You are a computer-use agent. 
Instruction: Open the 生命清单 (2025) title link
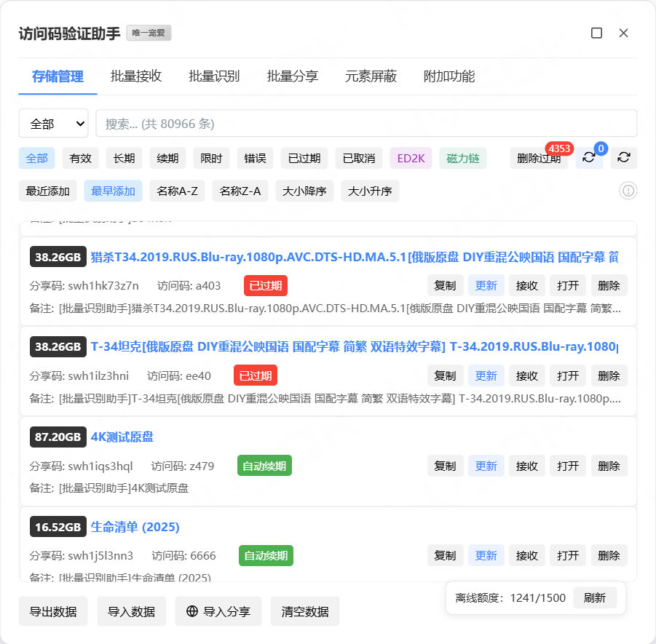point(135,527)
